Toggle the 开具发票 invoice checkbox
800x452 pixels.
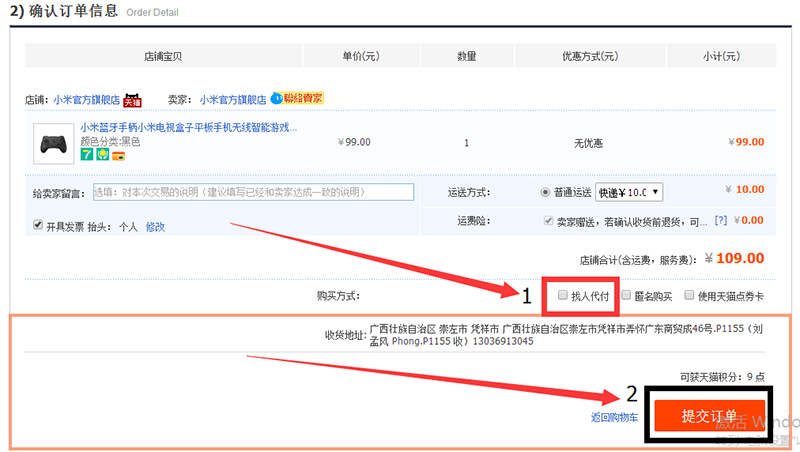coord(38,225)
